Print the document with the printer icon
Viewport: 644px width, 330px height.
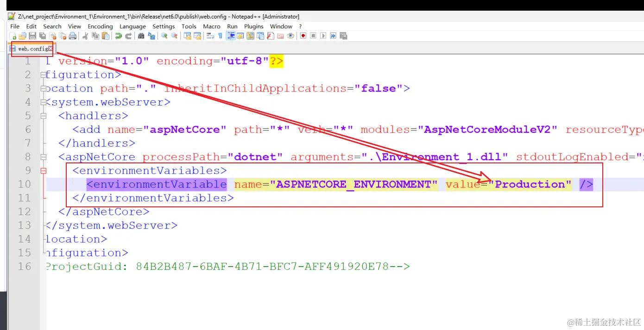click(x=72, y=36)
